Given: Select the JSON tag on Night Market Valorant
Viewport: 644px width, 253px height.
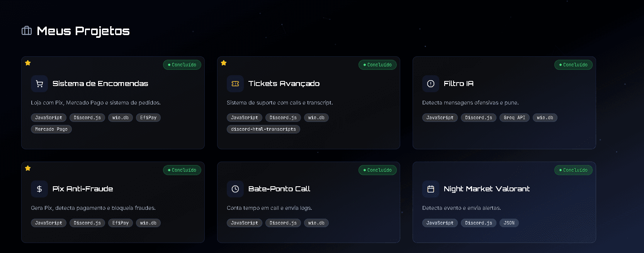Looking at the screenshot, I should tap(509, 223).
